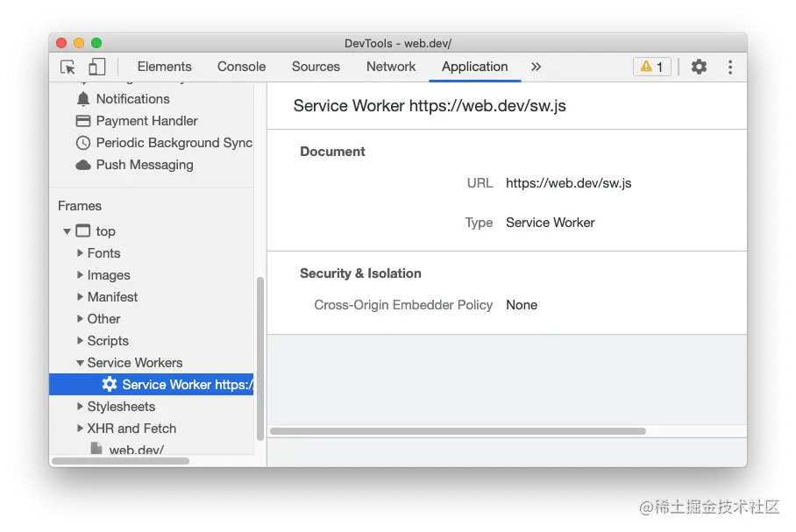Viewport: 796px width, 532px height.
Task: Click the gear icon beside Service Worker row
Action: pyautogui.click(x=110, y=384)
